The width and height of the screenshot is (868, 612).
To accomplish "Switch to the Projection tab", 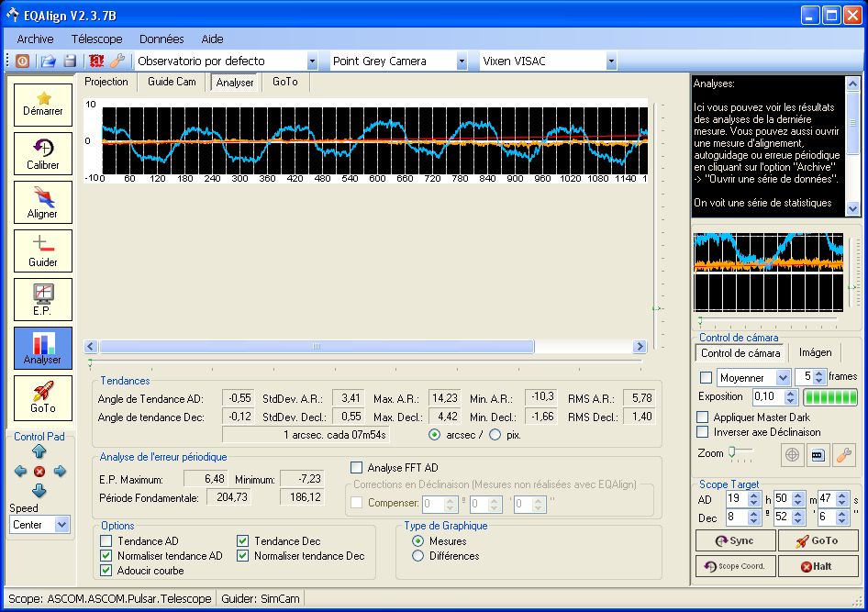I will 106,82.
